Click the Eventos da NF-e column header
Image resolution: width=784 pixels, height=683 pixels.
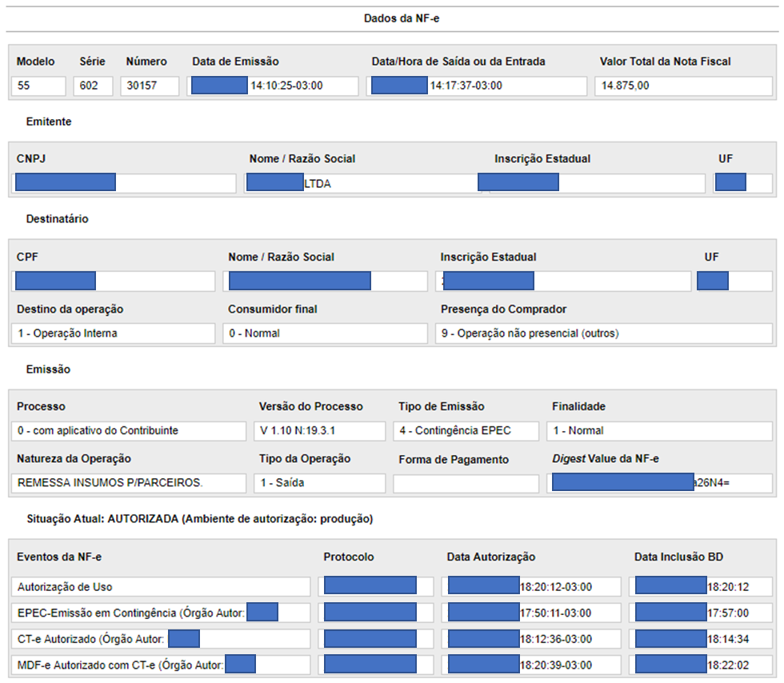click(59, 557)
